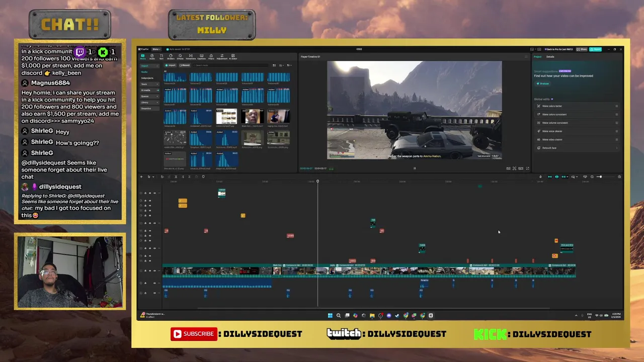
Task: Select the Media tab icon
Action: [143, 57]
